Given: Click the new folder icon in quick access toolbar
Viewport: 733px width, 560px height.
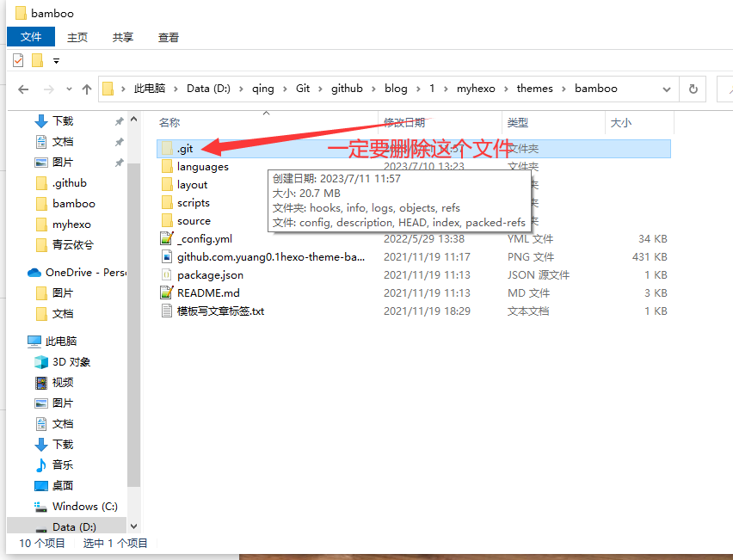Looking at the screenshot, I should pyautogui.click(x=37, y=60).
